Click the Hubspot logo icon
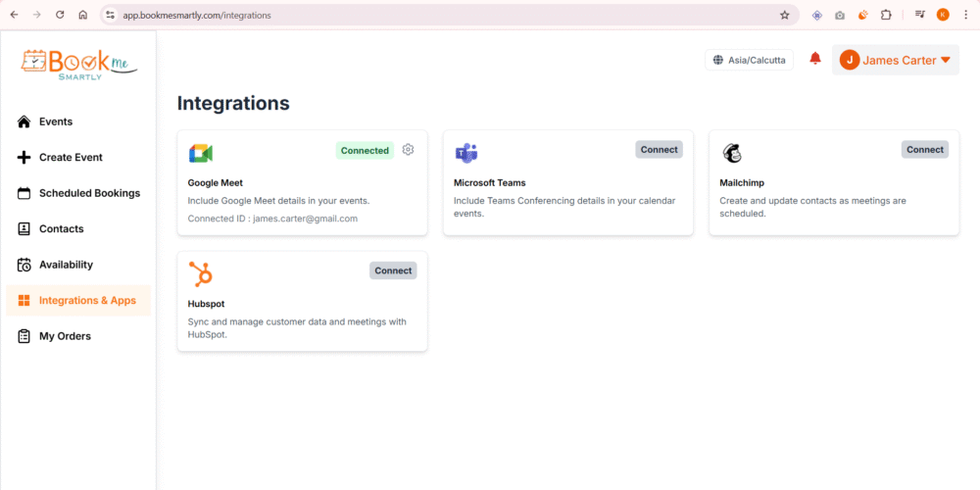The width and height of the screenshot is (980, 490). coord(201,273)
